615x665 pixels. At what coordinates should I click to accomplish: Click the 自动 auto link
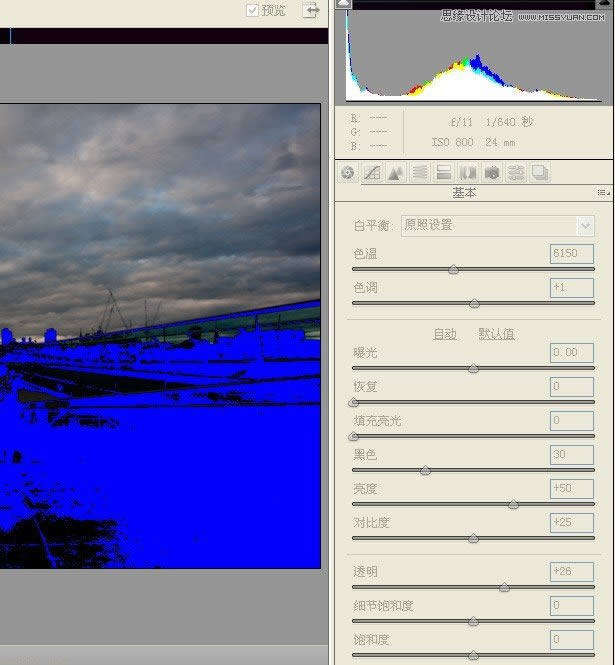coord(445,334)
